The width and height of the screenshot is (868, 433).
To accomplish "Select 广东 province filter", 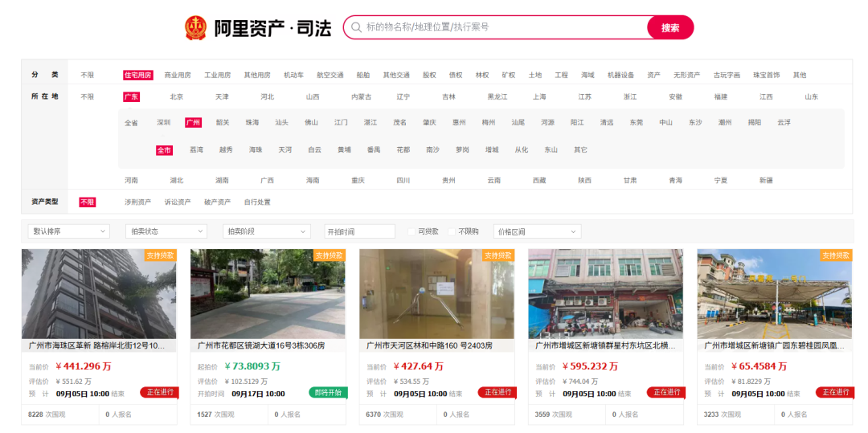I will 131,96.
